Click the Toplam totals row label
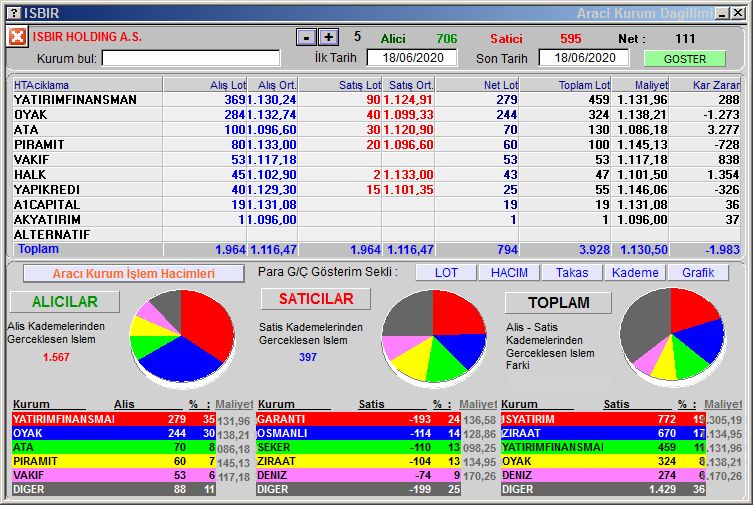Image resolution: width=753 pixels, height=505 pixels. (38, 249)
